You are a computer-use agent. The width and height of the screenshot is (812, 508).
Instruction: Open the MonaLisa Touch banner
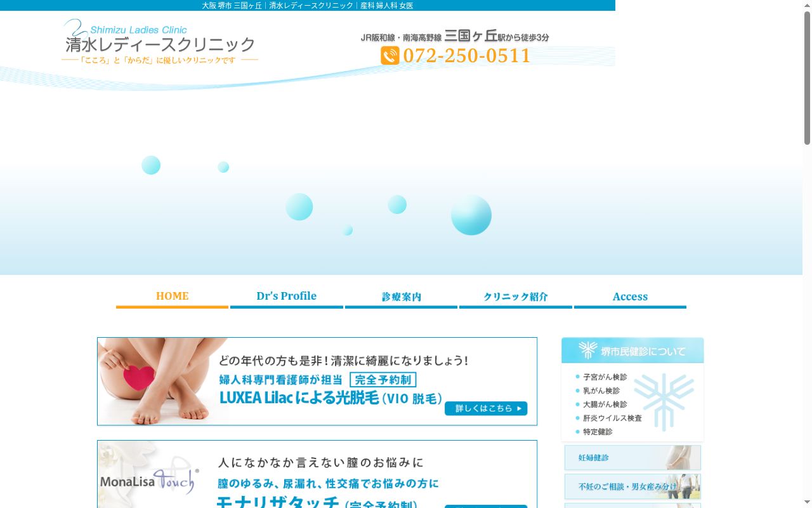tap(317, 474)
